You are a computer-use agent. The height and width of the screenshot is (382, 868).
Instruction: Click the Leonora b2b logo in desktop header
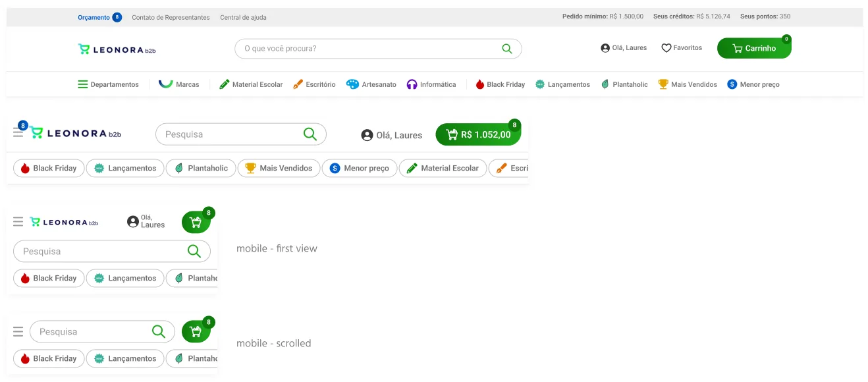117,49
